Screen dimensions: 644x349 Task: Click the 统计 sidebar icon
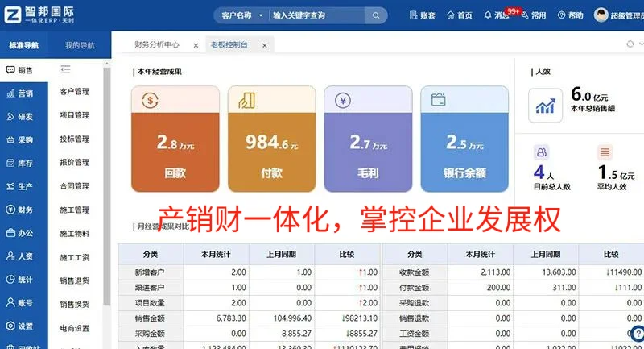pyautogui.click(x=10, y=280)
